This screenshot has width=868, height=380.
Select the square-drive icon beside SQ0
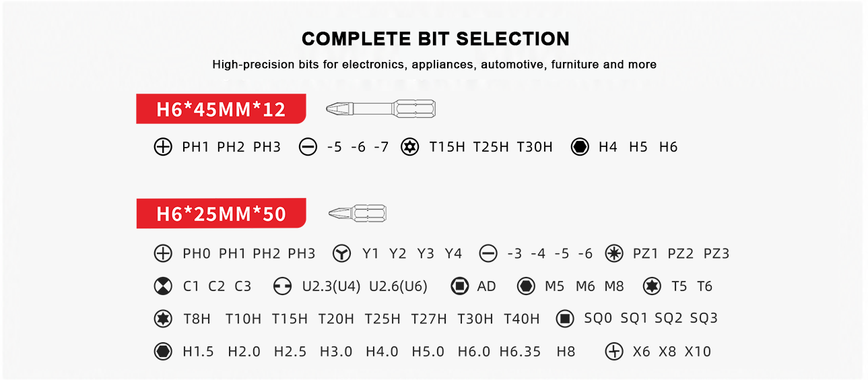pyautogui.click(x=565, y=318)
